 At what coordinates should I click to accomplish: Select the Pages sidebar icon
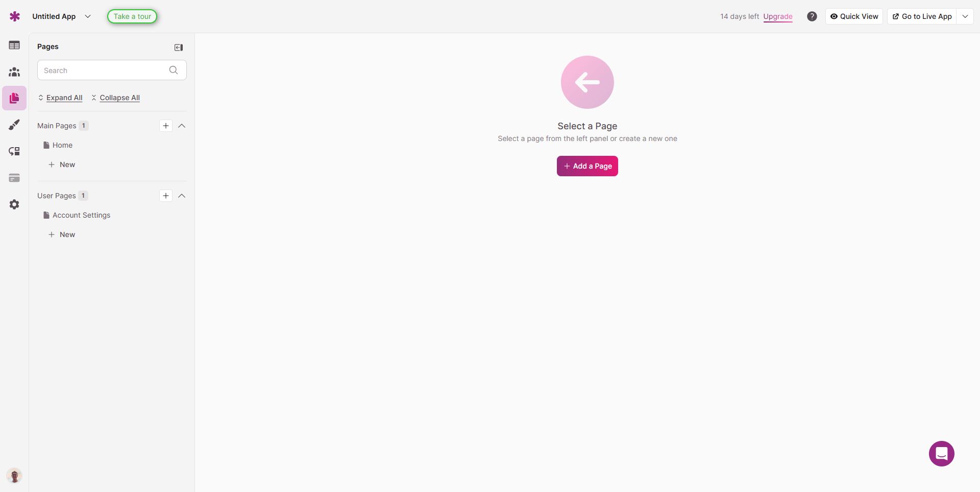(x=14, y=98)
